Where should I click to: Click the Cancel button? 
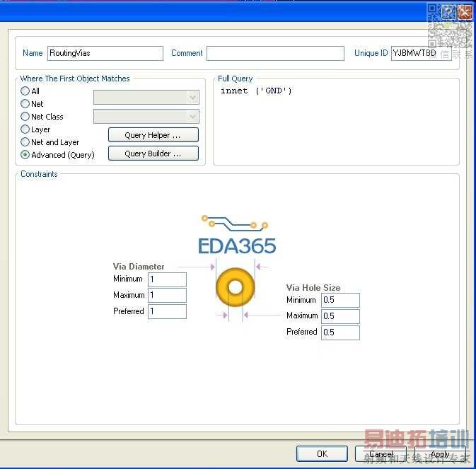tap(381, 454)
